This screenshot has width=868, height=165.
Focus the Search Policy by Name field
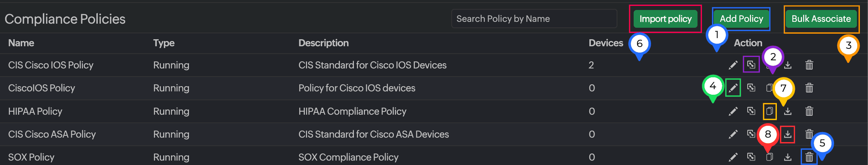[x=534, y=19]
